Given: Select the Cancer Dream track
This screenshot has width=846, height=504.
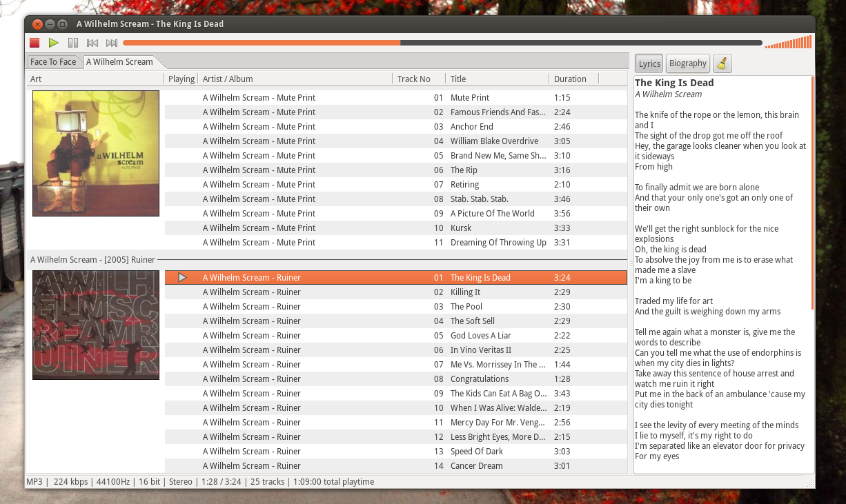Looking at the screenshot, I should (x=395, y=466).
